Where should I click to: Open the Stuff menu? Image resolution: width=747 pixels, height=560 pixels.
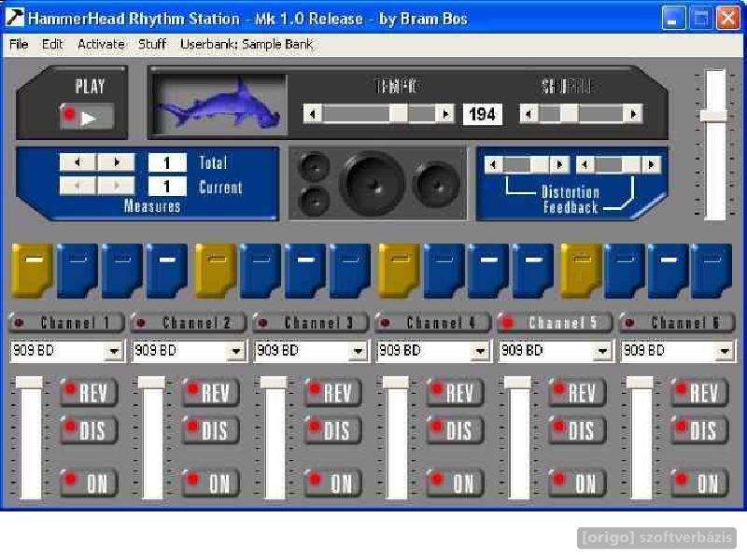152,44
